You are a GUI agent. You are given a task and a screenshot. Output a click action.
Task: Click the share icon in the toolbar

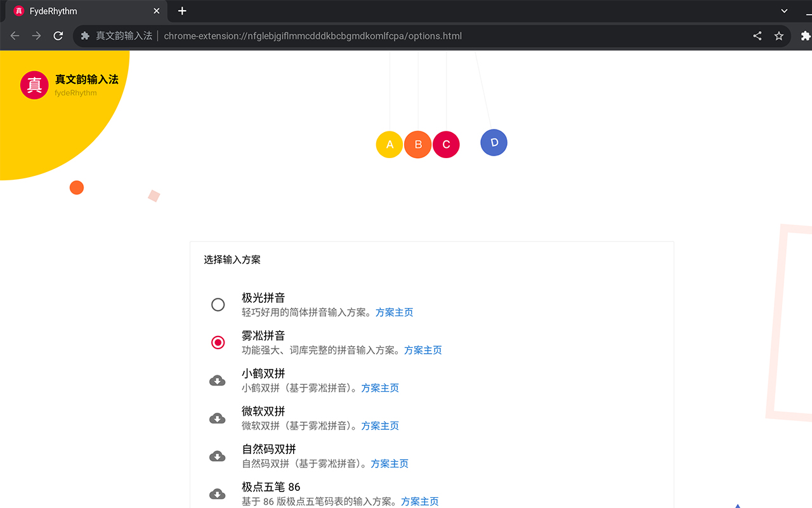tap(757, 36)
